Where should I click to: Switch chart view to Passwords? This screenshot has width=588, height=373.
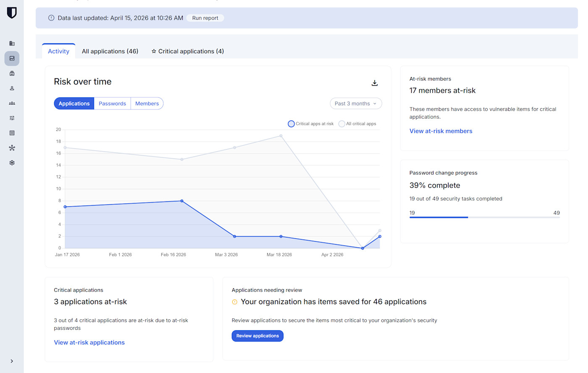tap(112, 104)
